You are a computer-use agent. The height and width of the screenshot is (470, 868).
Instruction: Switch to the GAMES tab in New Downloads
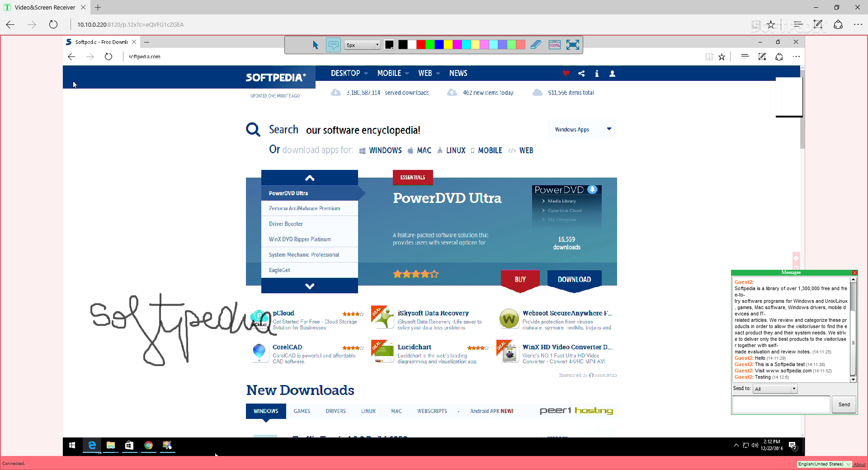coord(302,411)
